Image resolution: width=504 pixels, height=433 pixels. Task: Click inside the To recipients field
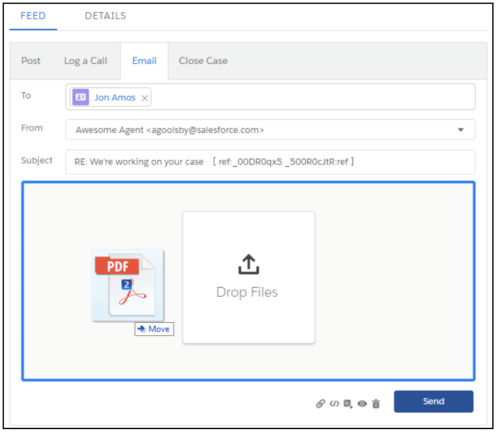[x=270, y=97]
